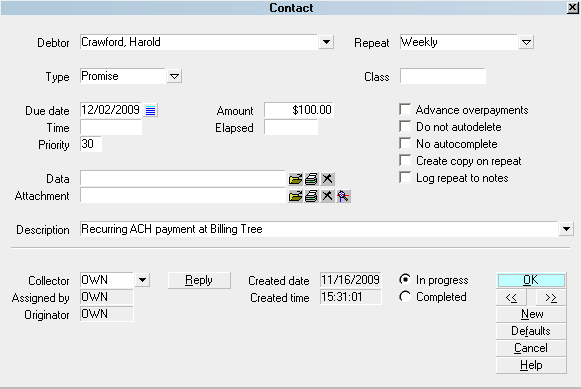Screen dimensions: 581x389
Task: Click the print icon beside Data field
Action: pos(311,179)
